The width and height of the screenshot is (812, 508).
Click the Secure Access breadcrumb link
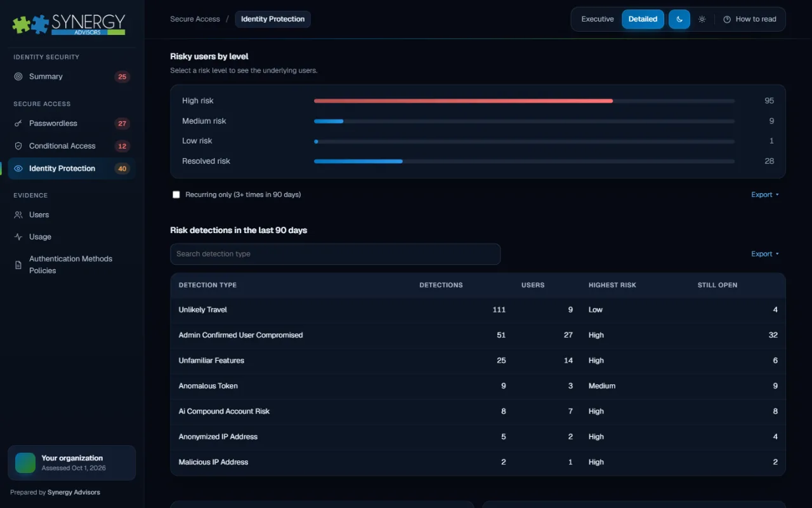(x=195, y=19)
